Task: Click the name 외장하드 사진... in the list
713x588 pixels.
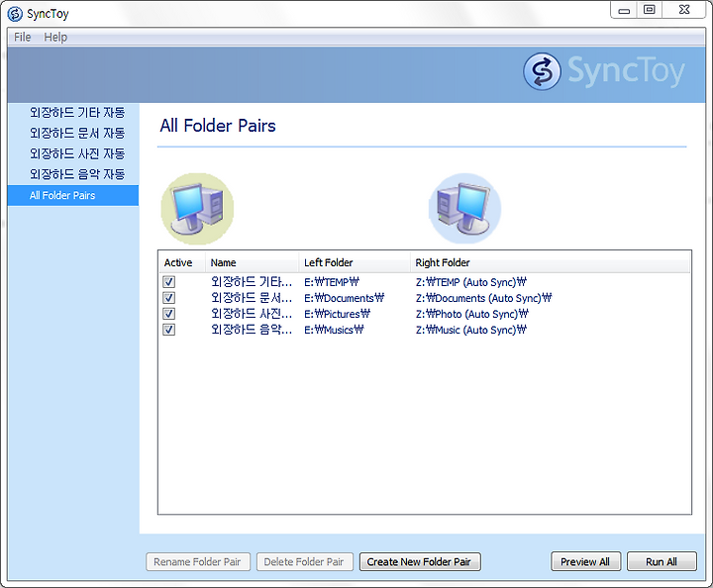Action: [x=252, y=314]
